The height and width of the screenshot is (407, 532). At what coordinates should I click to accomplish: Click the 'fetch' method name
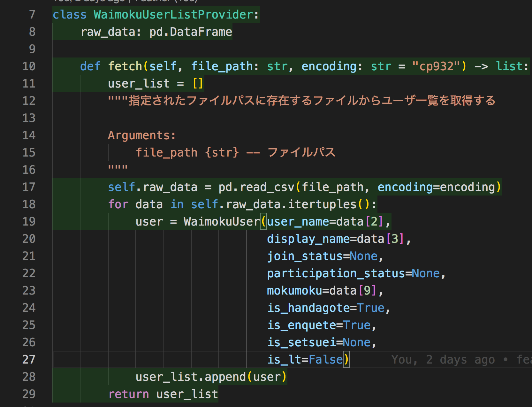coord(125,66)
